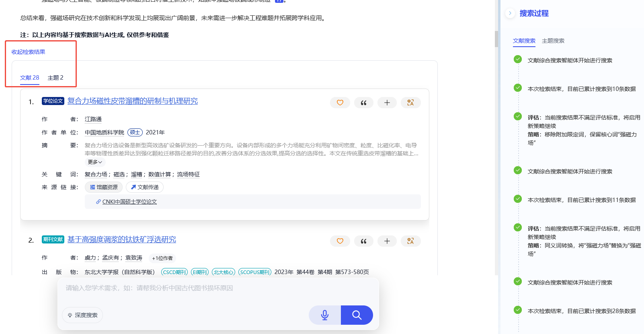Select keyword 流场特征

pos(189,174)
